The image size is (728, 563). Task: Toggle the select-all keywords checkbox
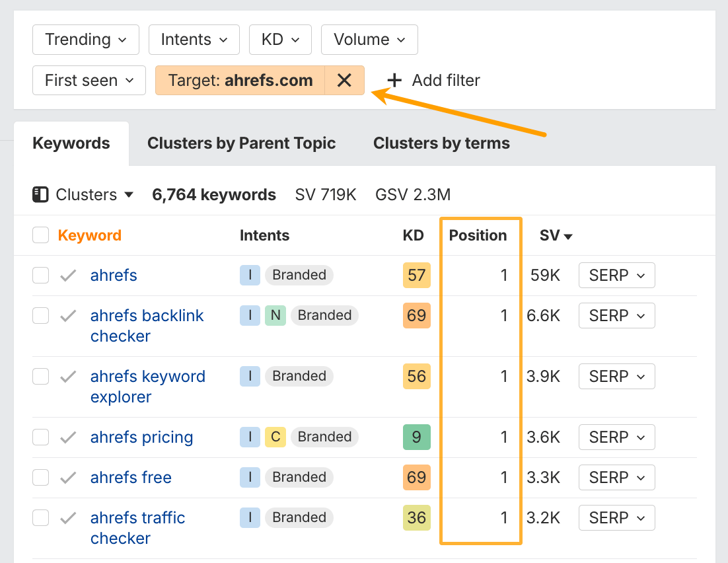(x=40, y=235)
